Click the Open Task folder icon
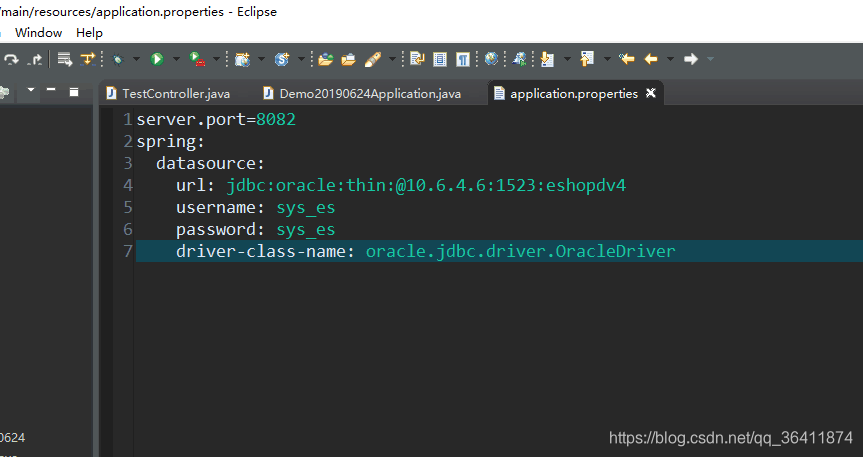 coord(348,59)
